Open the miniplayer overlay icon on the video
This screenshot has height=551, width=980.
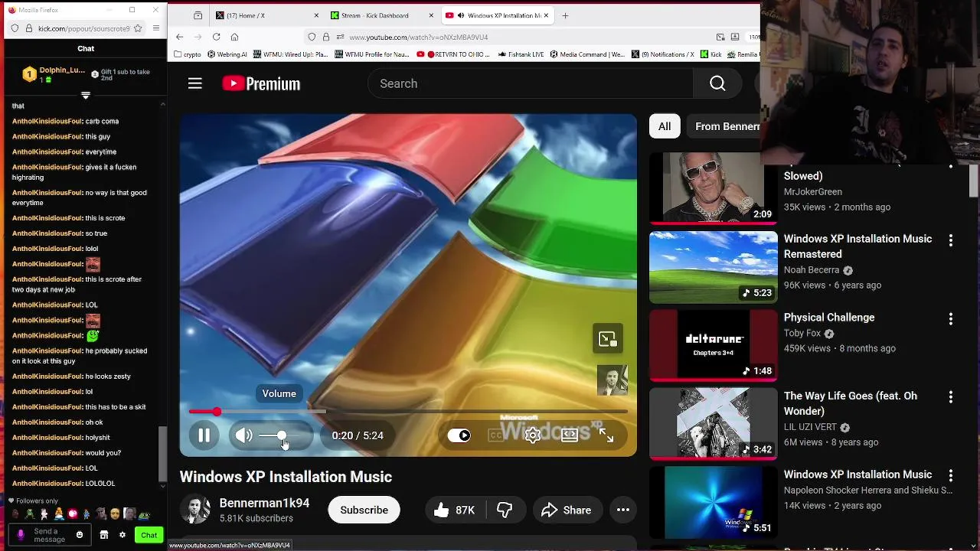[608, 339]
